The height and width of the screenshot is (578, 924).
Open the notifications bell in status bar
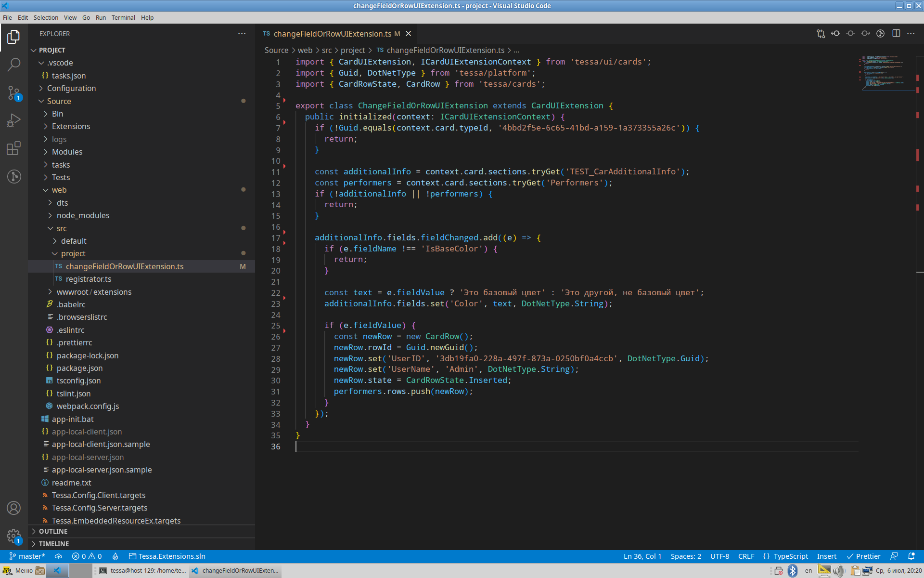pos(911,556)
